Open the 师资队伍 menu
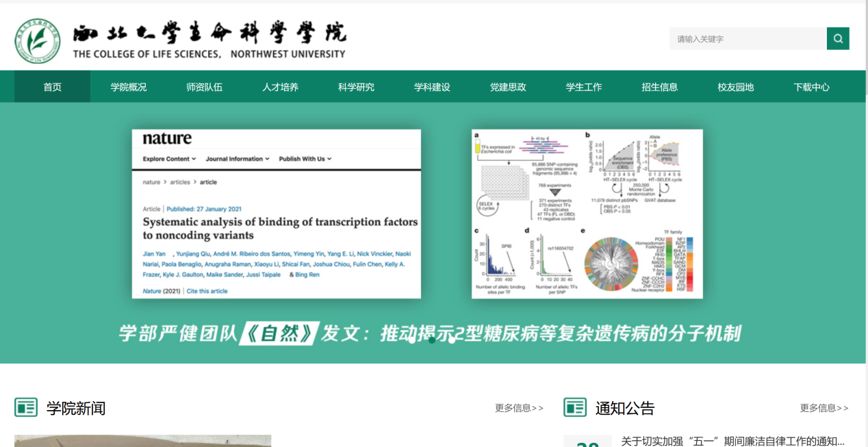 coord(205,87)
